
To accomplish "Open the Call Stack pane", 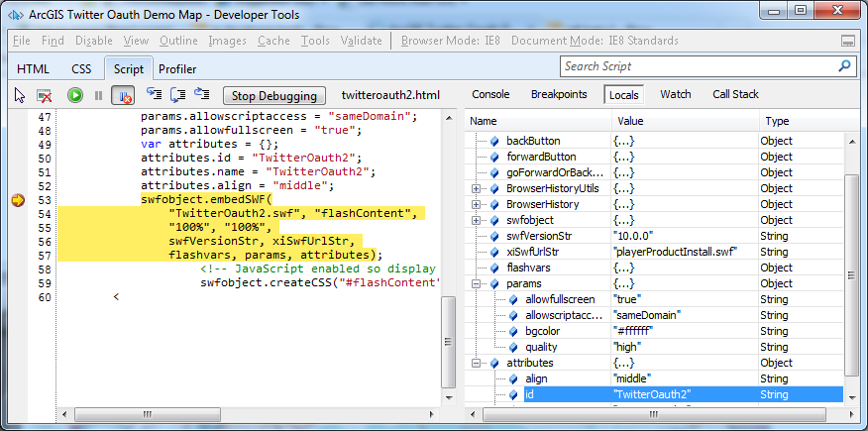I will click(735, 94).
